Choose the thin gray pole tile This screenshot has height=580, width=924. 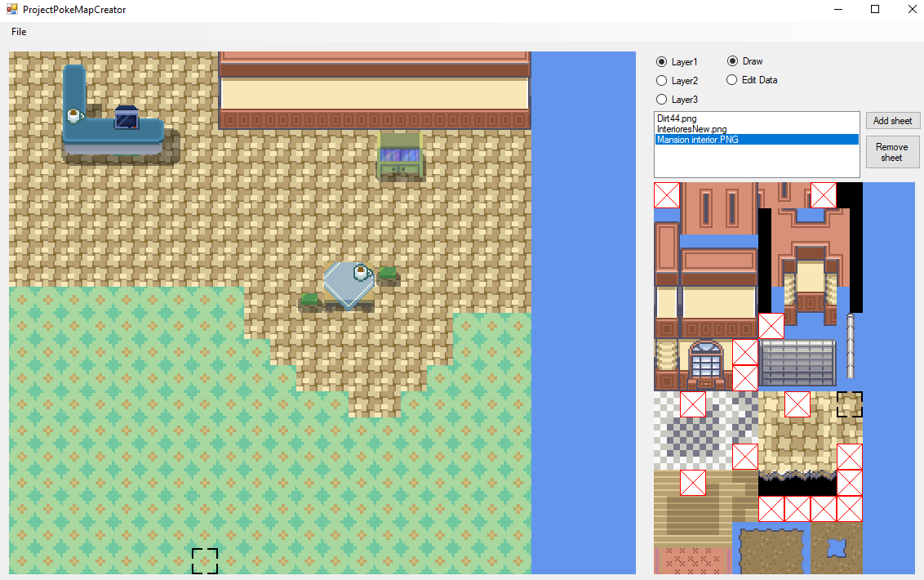(850, 346)
